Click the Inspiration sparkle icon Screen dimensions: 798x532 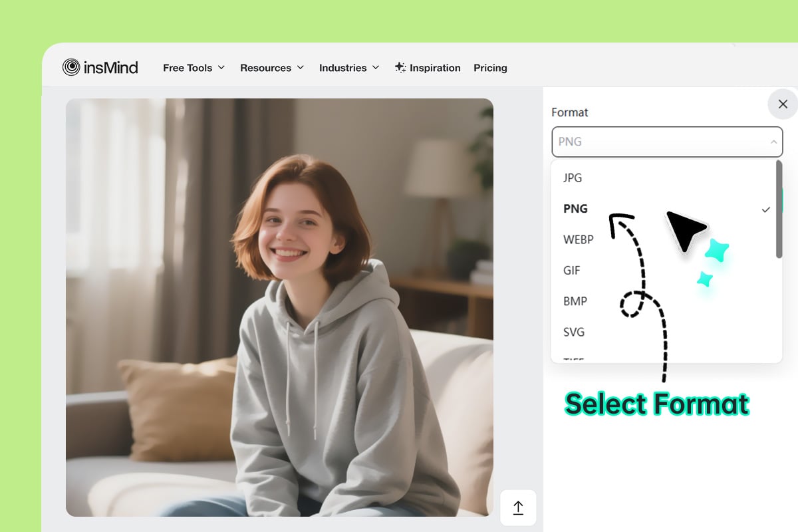400,67
